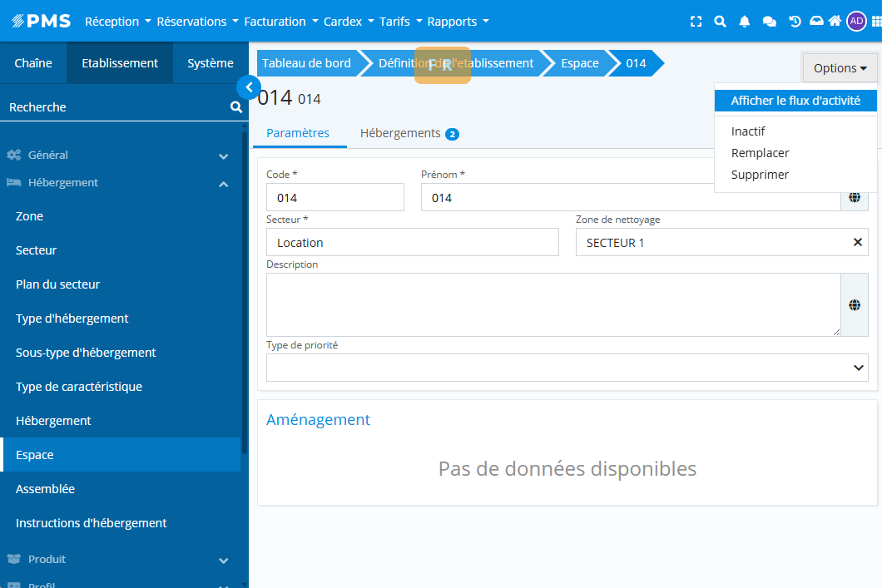
Task: Click the inbox tray icon
Action: click(816, 22)
